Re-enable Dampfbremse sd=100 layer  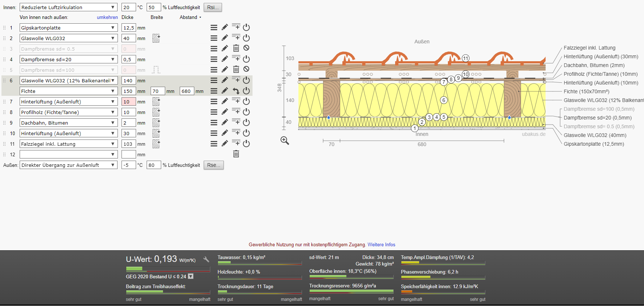click(246, 69)
